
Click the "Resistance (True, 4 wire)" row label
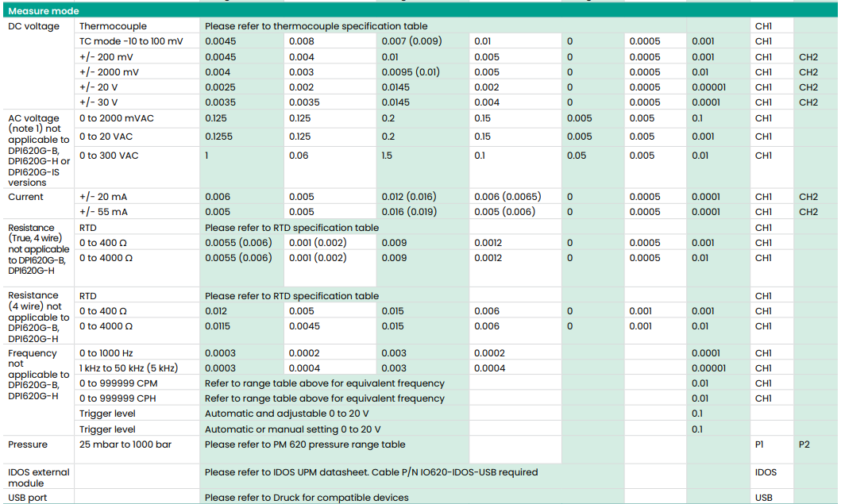pos(39,248)
